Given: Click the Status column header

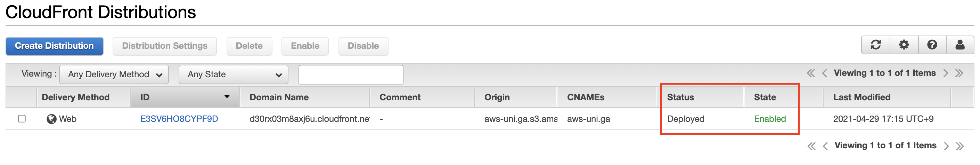Looking at the screenshot, I should 680,97.
